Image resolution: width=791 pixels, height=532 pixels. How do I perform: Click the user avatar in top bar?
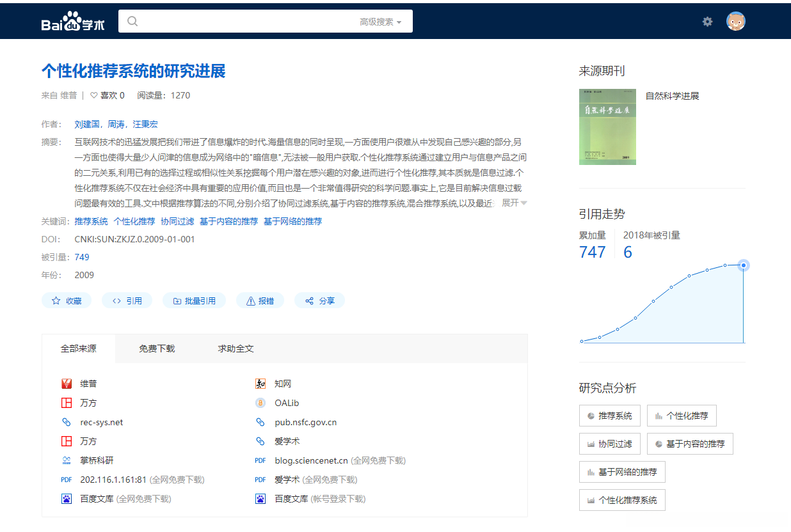pyautogui.click(x=736, y=20)
